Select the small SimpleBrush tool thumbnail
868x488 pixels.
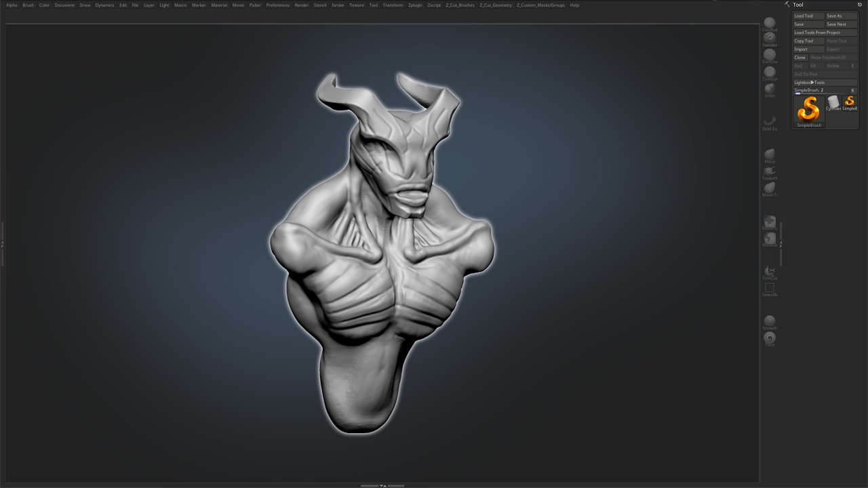(x=850, y=103)
